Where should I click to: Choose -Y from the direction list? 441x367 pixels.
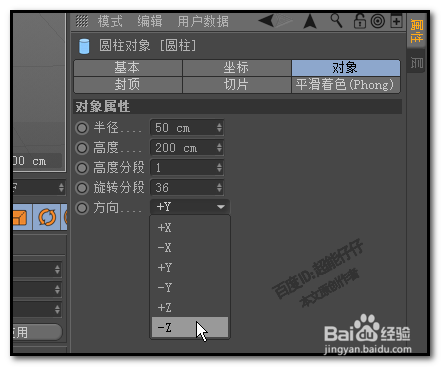click(190, 287)
